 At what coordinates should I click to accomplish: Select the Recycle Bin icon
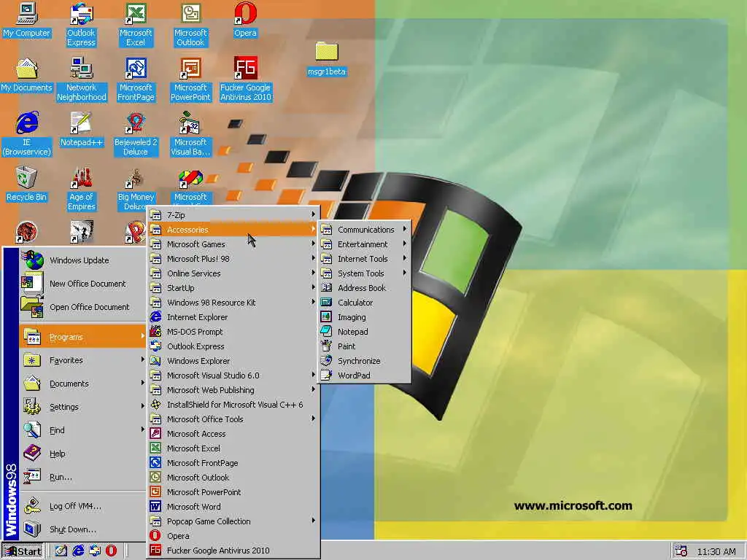(27, 184)
